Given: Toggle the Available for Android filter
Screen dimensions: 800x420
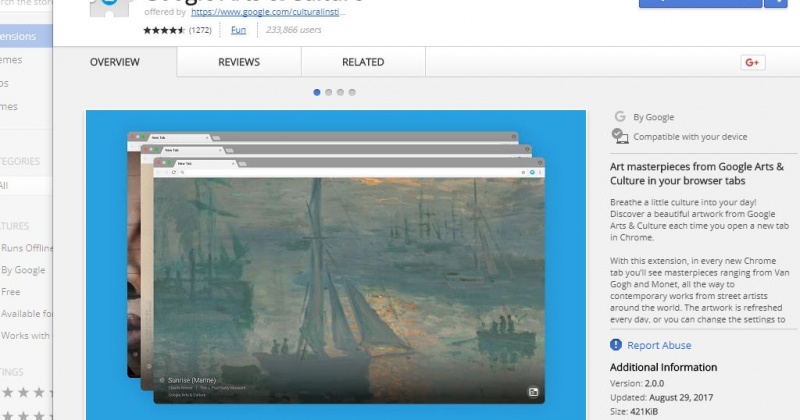Looking at the screenshot, I should [x=27, y=314].
